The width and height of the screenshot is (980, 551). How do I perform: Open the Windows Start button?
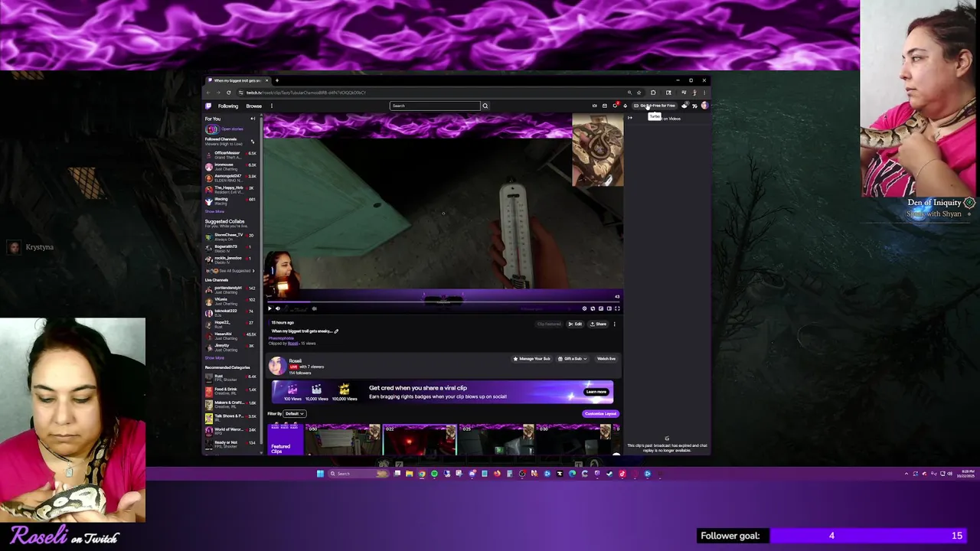320,474
